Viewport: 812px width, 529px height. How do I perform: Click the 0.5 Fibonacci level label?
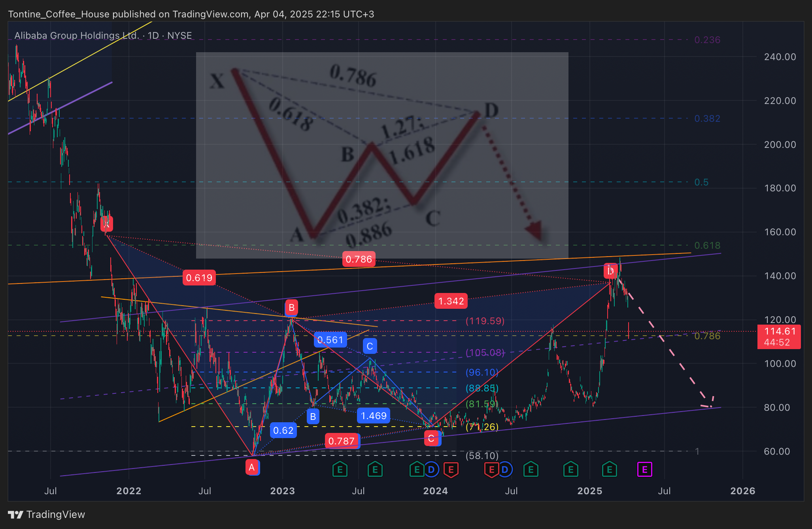pyautogui.click(x=701, y=182)
